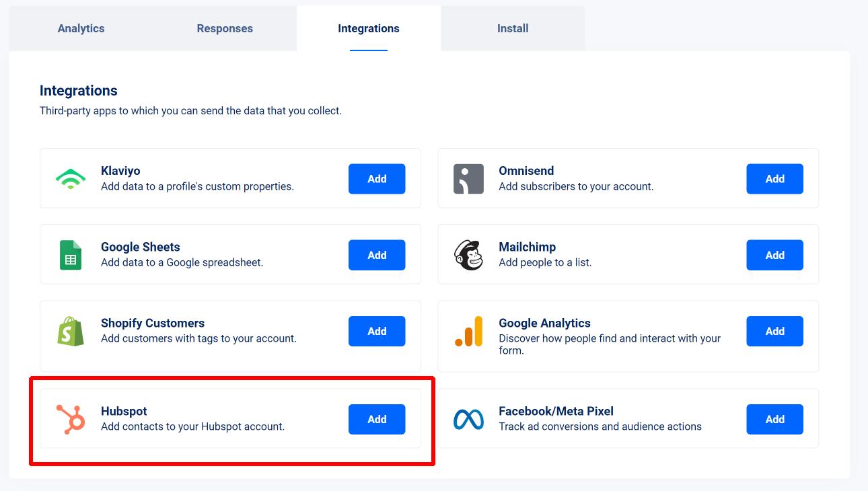Click the Google Sheets spreadsheet icon
This screenshot has height=491, width=868.
71,255
